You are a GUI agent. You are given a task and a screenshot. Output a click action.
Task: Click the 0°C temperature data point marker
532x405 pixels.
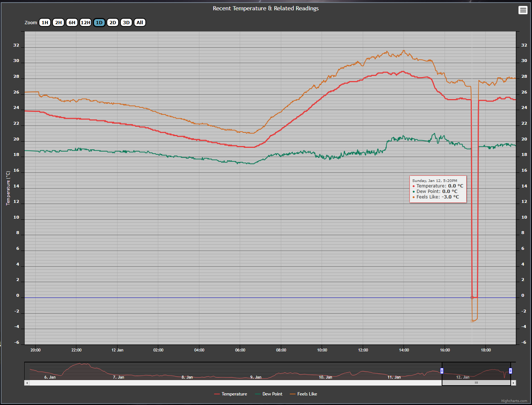pyautogui.click(x=472, y=298)
